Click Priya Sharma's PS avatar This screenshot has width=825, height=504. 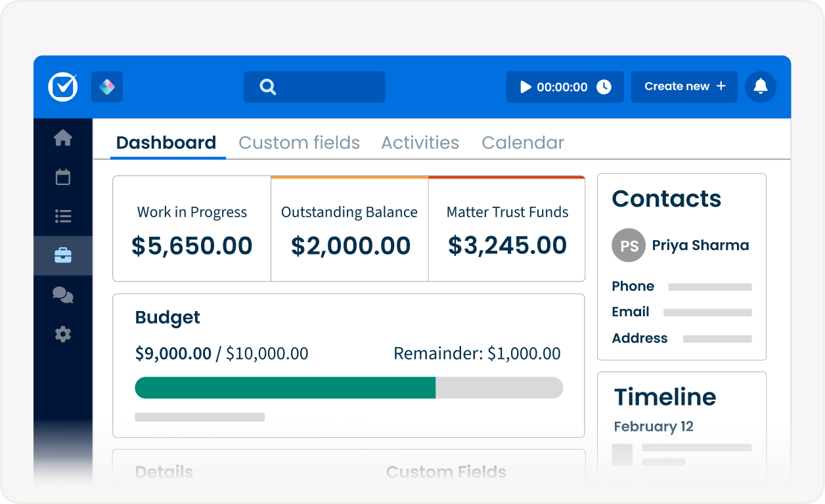coord(629,245)
